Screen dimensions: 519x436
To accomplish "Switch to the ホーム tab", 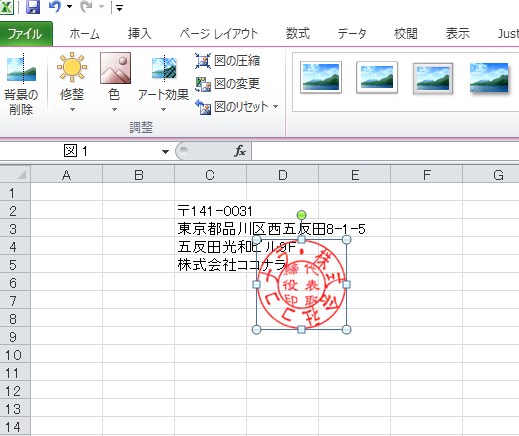I will pyautogui.click(x=85, y=34).
